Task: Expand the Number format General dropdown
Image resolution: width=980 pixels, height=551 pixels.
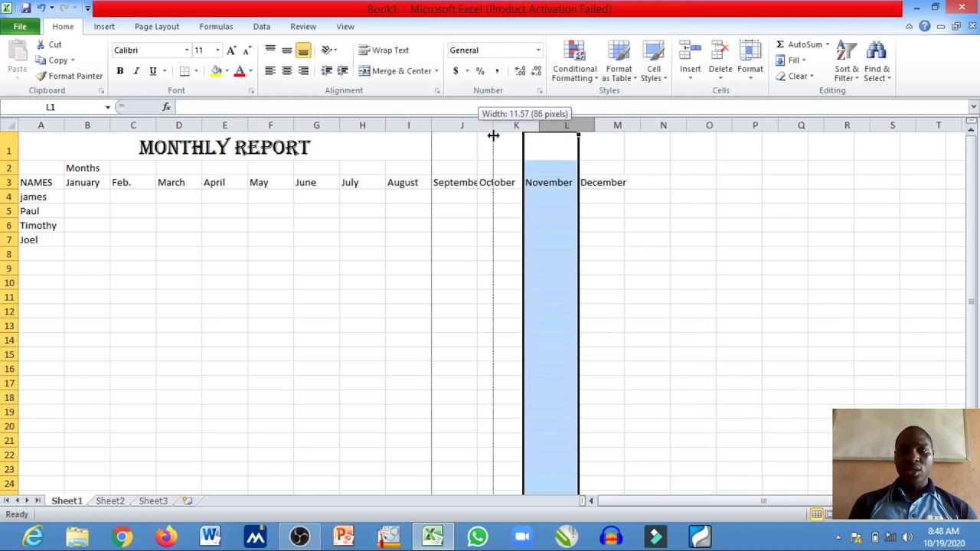Action: (x=537, y=51)
